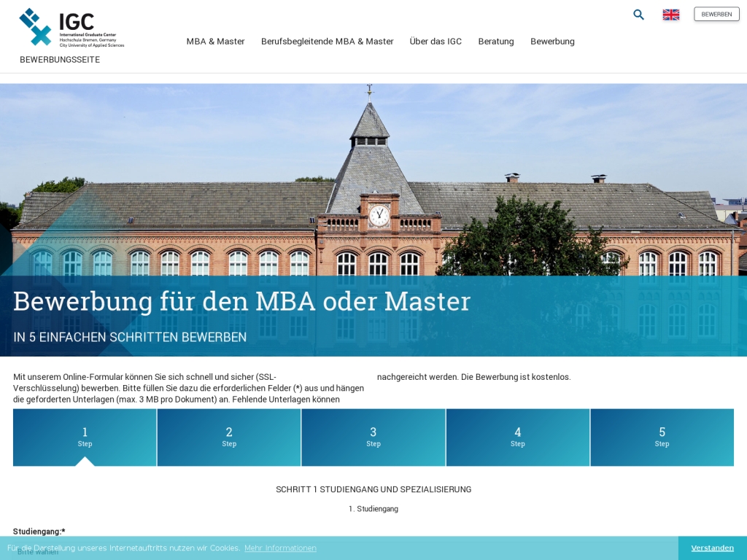The width and height of the screenshot is (747, 560).
Task: Switch to English via the UK flag
Action: point(670,15)
